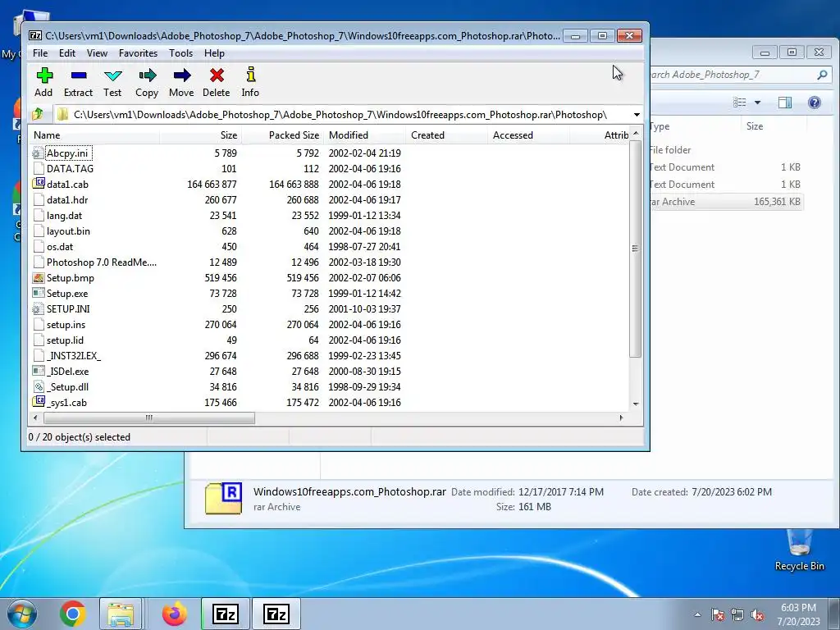Click the taskbar clock showing 6:03 PM
The width and height of the screenshot is (840, 630).
click(798, 614)
